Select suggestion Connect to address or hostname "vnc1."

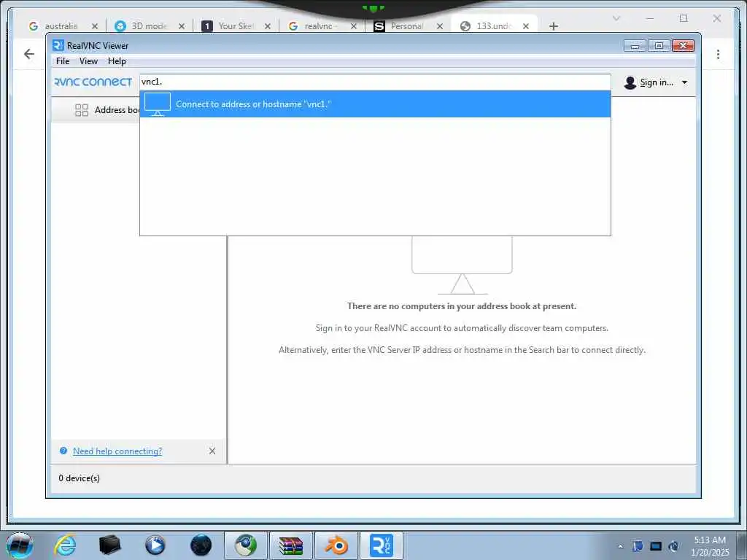tap(375, 104)
